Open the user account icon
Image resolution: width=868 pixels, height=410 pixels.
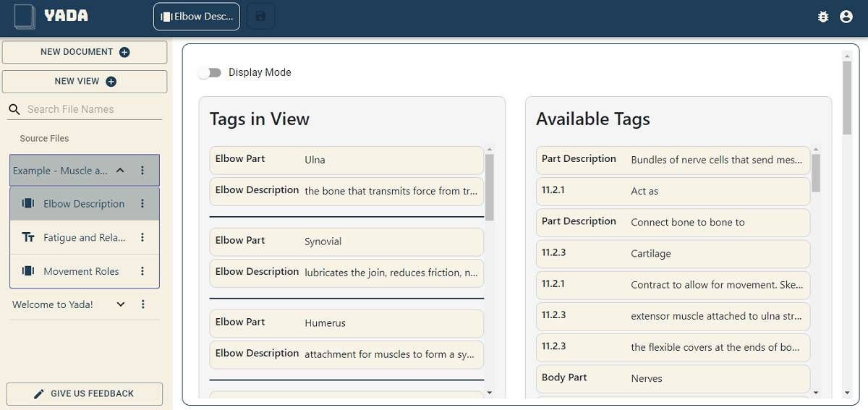point(846,17)
